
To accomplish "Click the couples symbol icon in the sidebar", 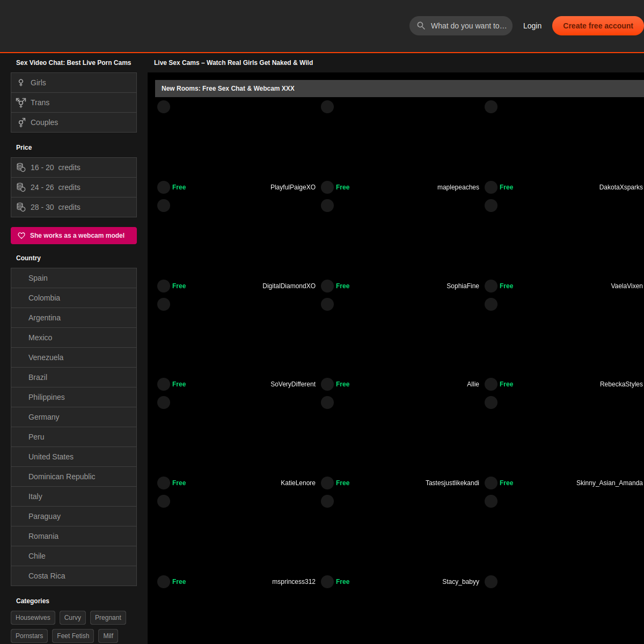I will 21,122.
